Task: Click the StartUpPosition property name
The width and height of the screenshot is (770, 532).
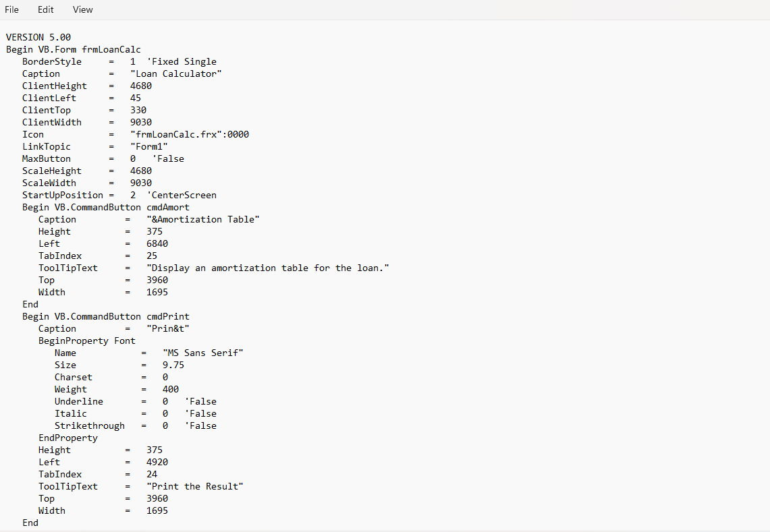Action: 62,195
